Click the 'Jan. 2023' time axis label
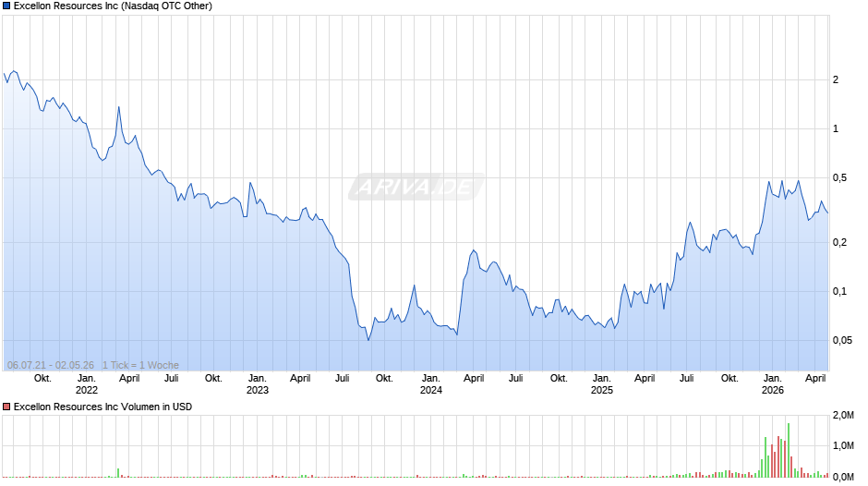Image resolution: width=868 pixels, height=486 pixels. pyautogui.click(x=258, y=384)
